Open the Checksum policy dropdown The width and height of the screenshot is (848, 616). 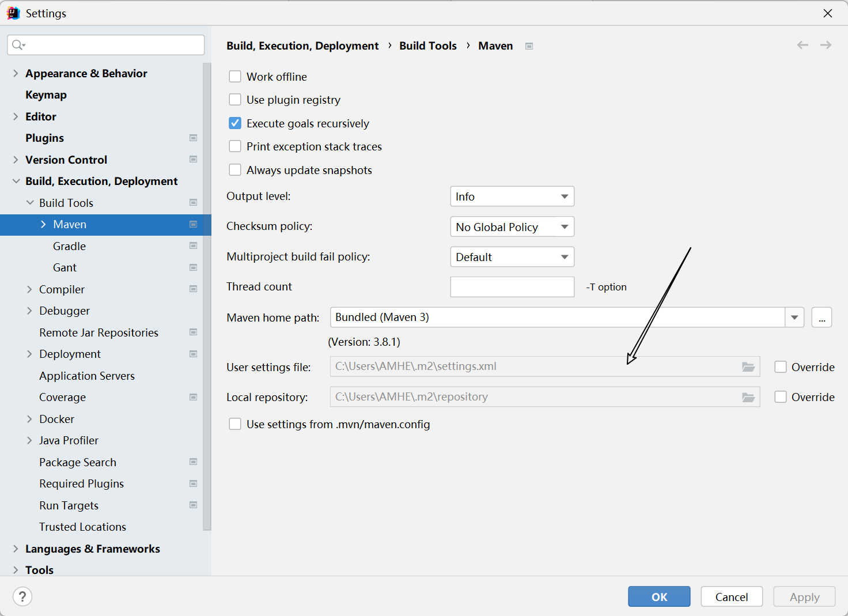coord(512,226)
